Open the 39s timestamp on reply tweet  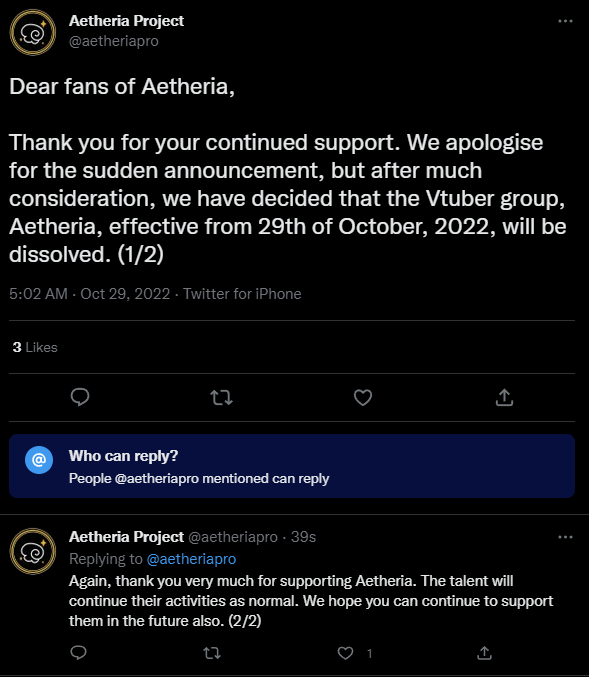coord(304,537)
